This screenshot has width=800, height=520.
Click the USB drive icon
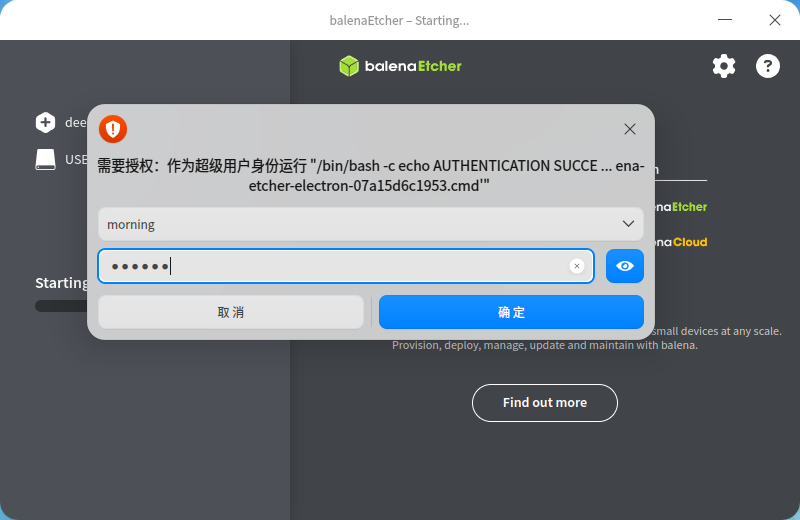(45, 160)
